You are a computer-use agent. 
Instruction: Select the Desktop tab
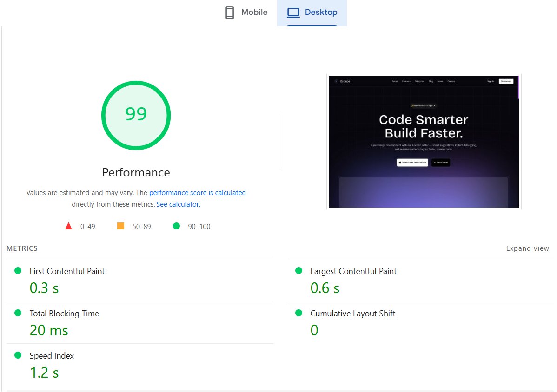[312, 13]
